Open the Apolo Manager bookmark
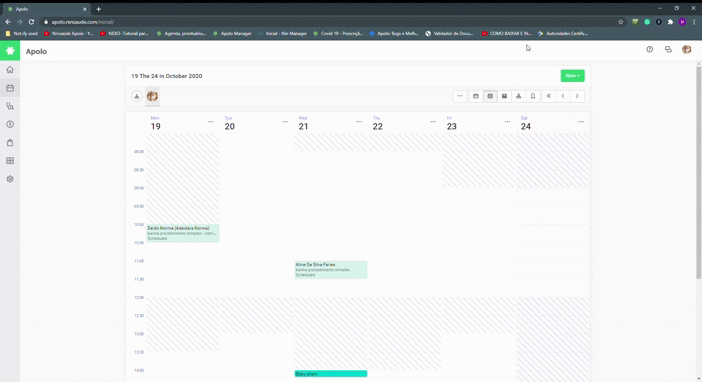This screenshot has height=382, width=702. pyautogui.click(x=232, y=34)
